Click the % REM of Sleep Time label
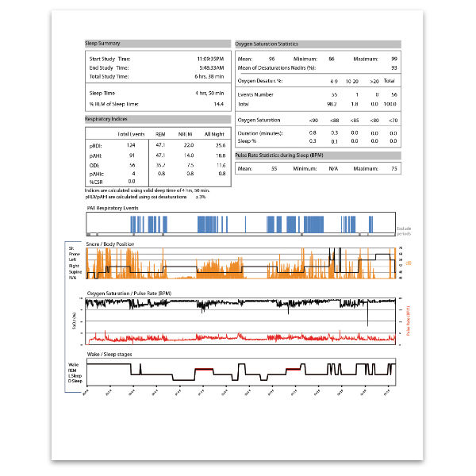The width and height of the screenshot is (476, 476). click(113, 104)
